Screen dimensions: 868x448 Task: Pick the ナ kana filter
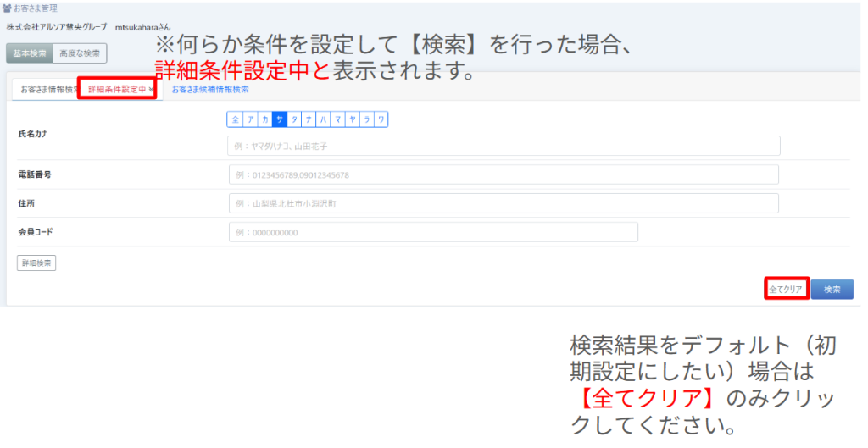(309, 119)
